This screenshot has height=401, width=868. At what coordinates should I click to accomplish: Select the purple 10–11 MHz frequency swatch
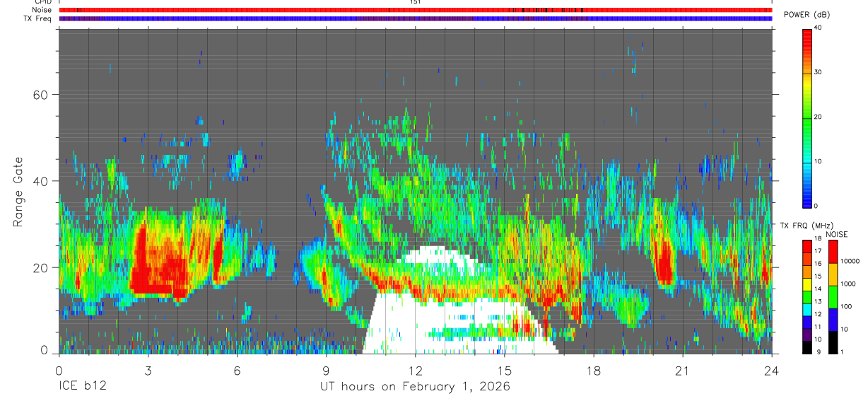tap(807, 334)
